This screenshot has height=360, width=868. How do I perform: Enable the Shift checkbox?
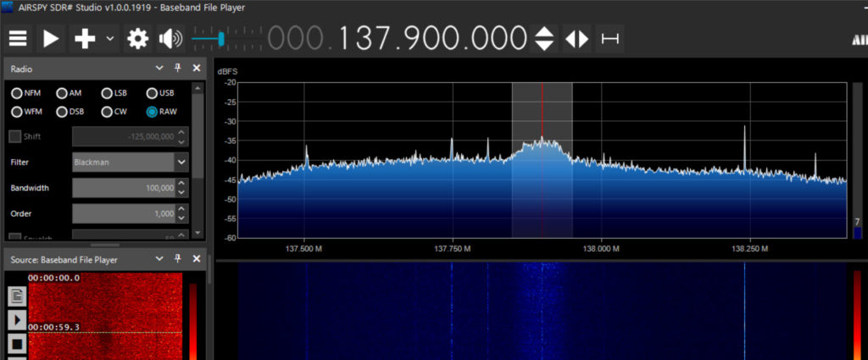tap(15, 136)
